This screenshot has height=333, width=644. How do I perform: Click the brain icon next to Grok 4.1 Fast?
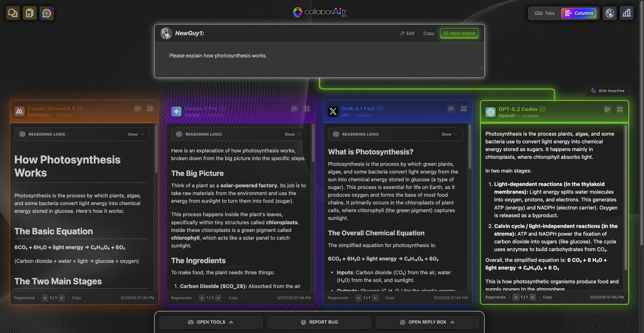pos(379,108)
